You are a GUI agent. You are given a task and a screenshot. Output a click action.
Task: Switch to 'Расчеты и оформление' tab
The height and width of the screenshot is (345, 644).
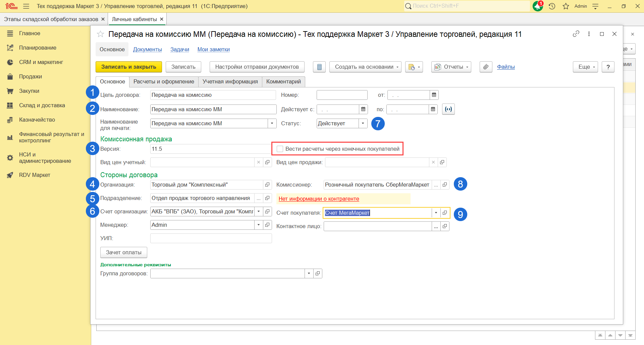(x=164, y=82)
